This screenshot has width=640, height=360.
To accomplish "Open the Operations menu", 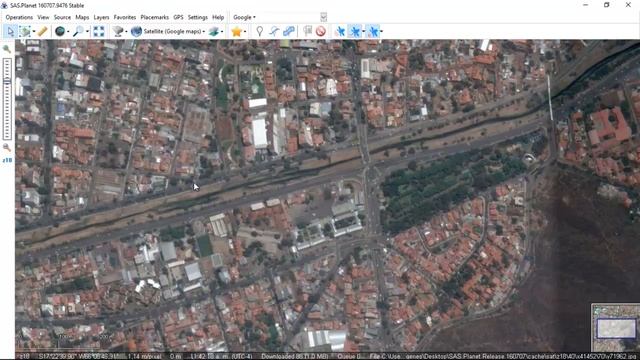I will click(x=19, y=17).
